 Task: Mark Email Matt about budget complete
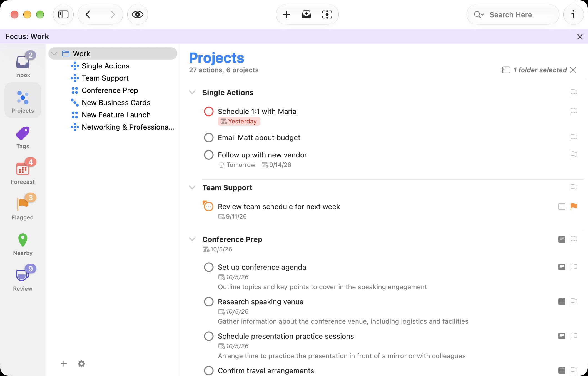[209, 138]
